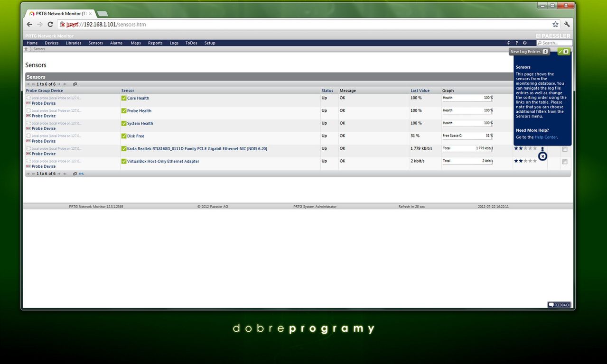Sort by Status column header
The image size is (607, 364).
click(x=327, y=91)
